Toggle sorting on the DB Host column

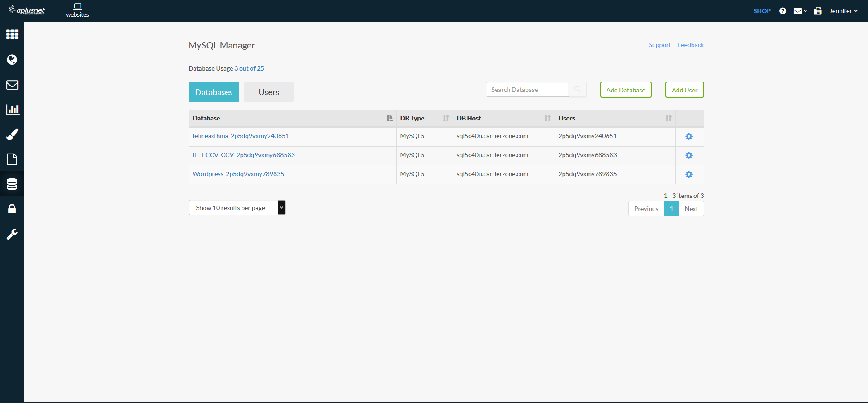[x=547, y=118]
